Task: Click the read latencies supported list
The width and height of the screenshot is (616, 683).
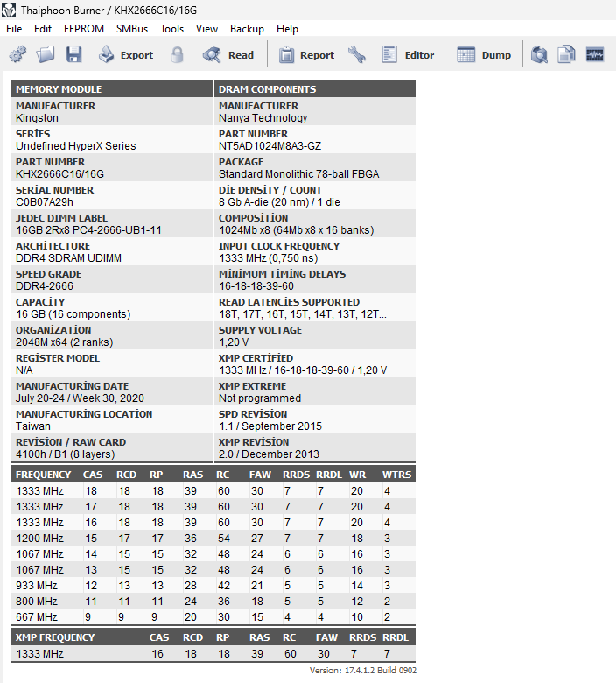Action: [303, 314]
